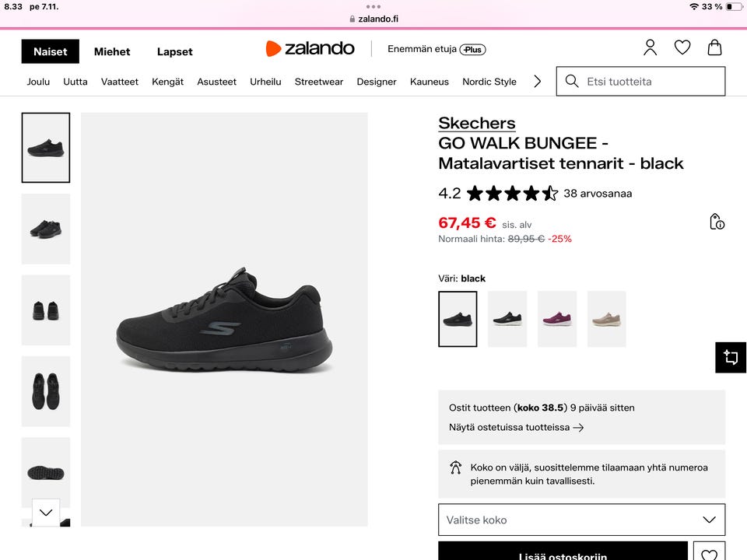747x560 pixels.
Task: Switch to the Miehet tab
Action: 112,52
